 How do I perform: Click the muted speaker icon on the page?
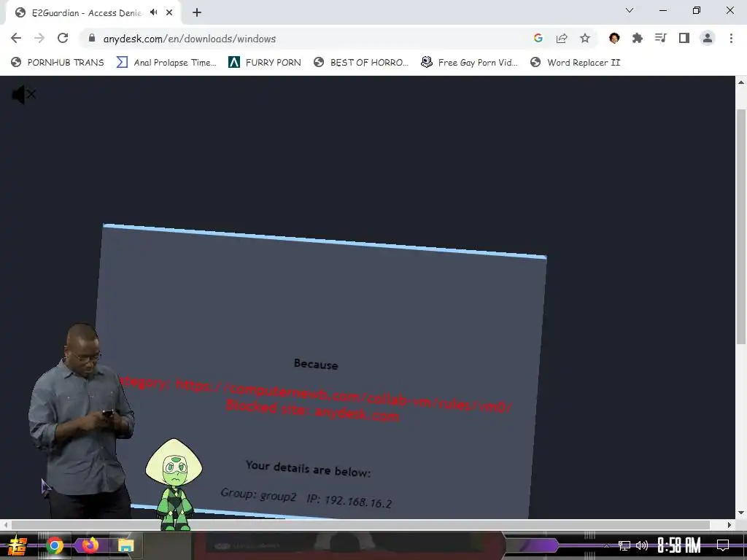(x=23, y=95)
